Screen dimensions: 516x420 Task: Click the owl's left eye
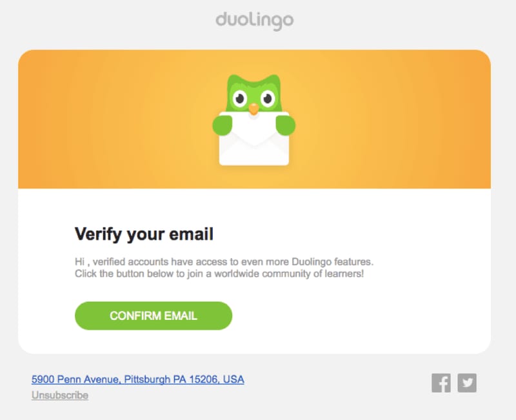pos(239,98)
